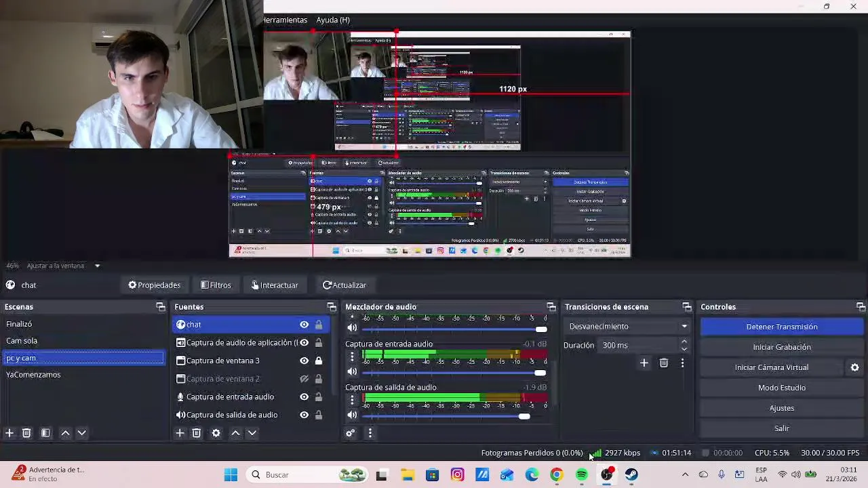Click Iniciar Cámara Virtual button
868x488 pixels.
(x=772, y=367)
